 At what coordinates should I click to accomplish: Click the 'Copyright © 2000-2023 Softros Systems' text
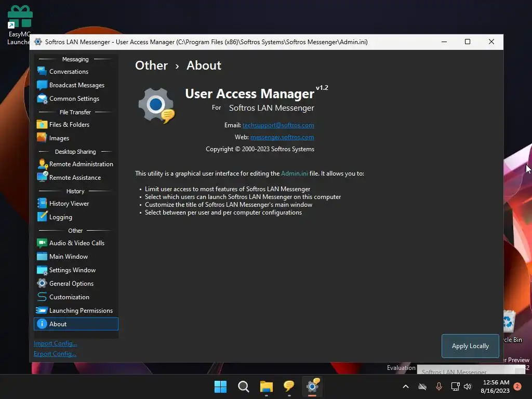260,149
